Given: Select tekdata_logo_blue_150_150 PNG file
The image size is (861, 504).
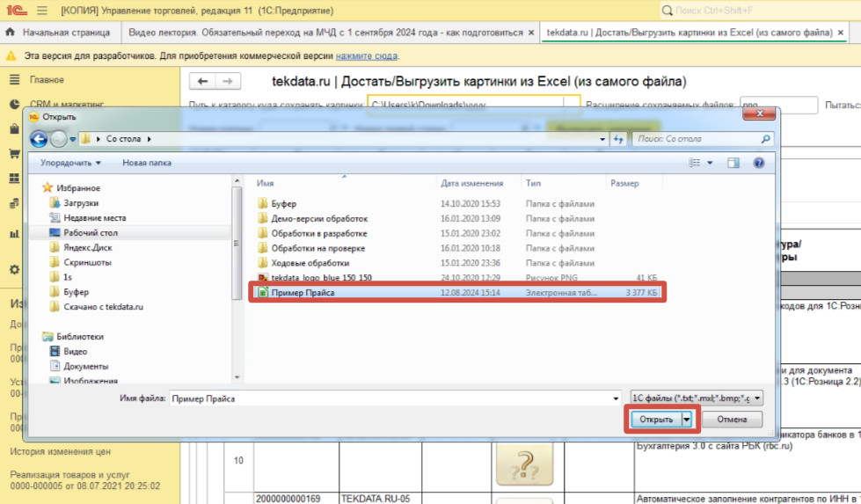Looking at the screenshot, I should (x=321, y=277).
